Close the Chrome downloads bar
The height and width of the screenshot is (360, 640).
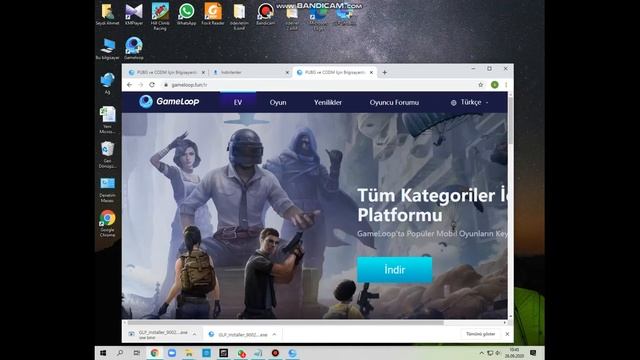pyautogui.click(x=507, y=334)
